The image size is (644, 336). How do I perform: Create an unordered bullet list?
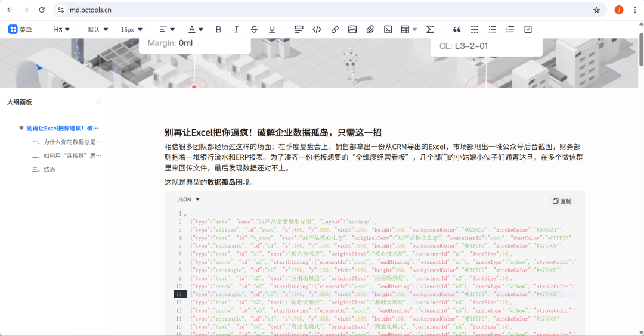(x=492, y=30)
